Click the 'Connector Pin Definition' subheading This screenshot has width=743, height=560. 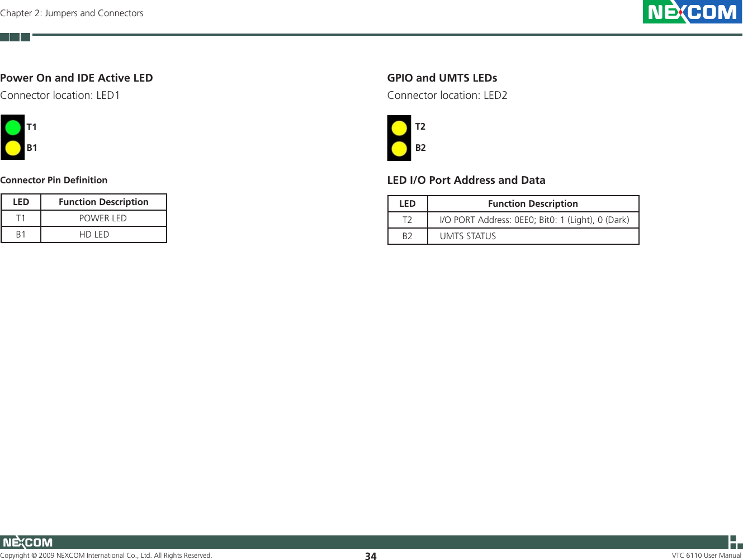pyautogui.click(x=54, y=180)
